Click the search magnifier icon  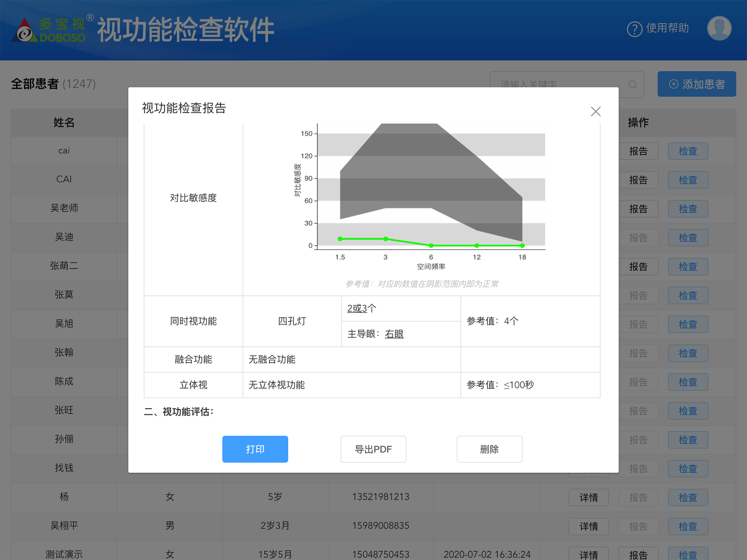(632, 84)
